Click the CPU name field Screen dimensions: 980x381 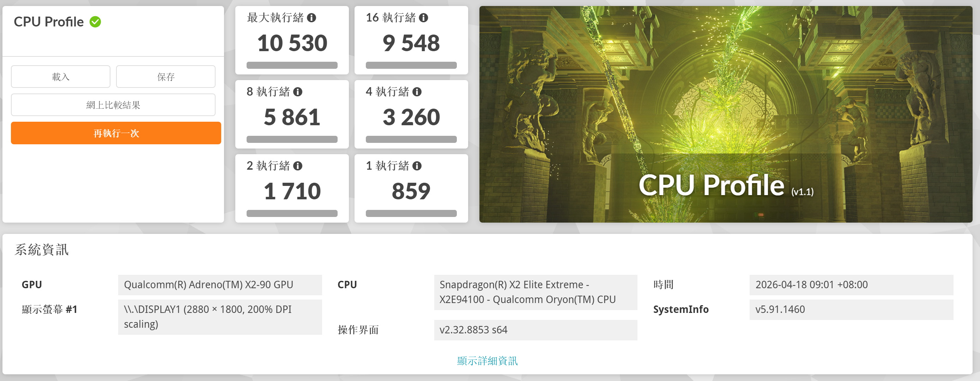[535, 292]
